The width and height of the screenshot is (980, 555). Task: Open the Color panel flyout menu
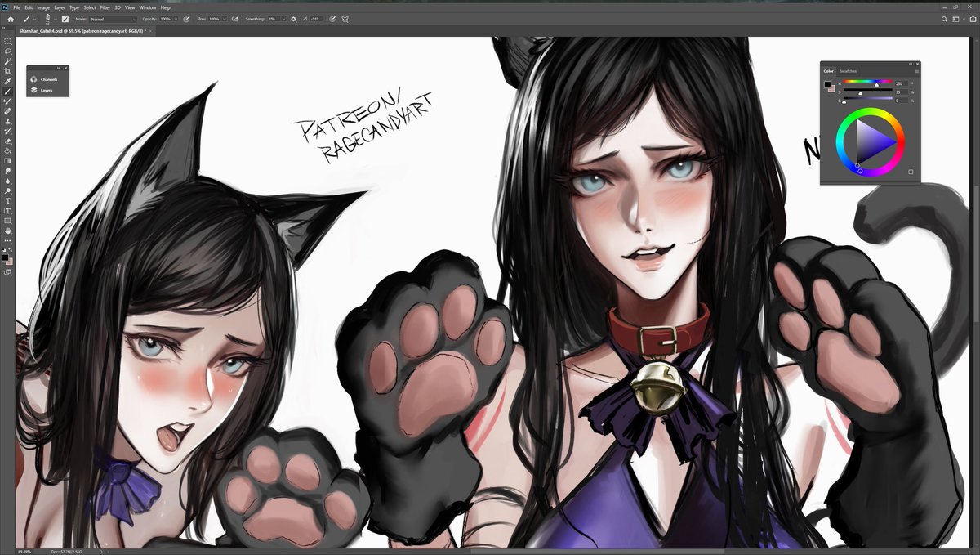pos(916,71)
